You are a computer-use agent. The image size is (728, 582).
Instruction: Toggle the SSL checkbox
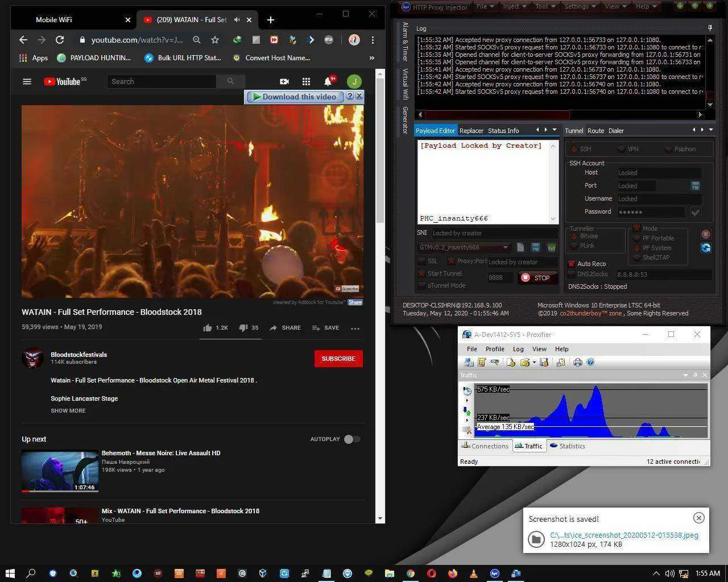(422, 261)
